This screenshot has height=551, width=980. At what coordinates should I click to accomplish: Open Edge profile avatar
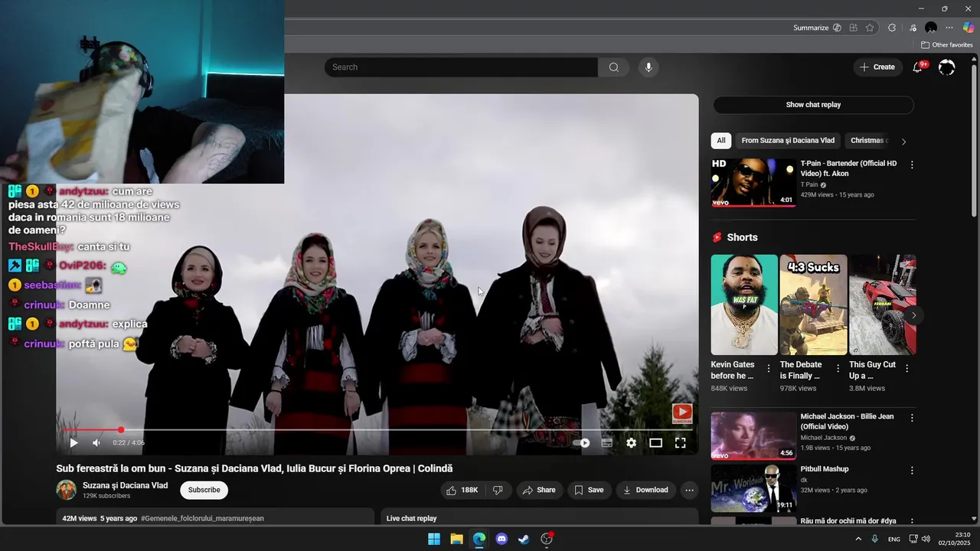pos(931,28)
